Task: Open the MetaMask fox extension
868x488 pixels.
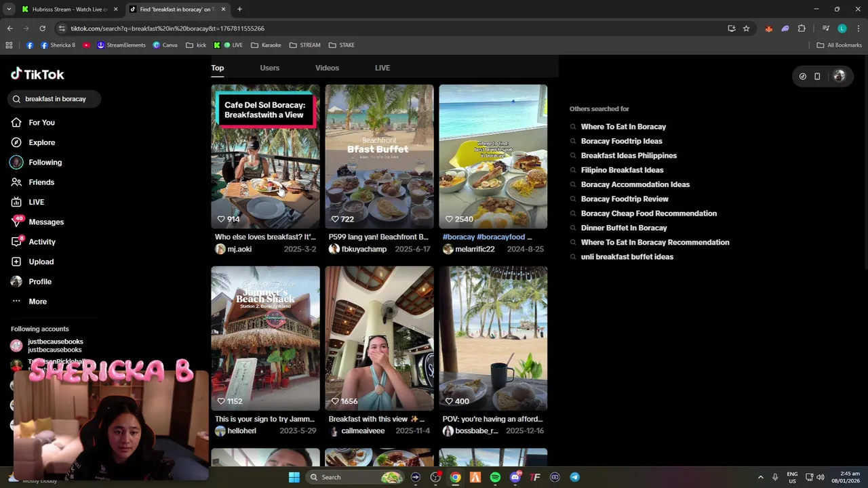Action: point(768,28)
